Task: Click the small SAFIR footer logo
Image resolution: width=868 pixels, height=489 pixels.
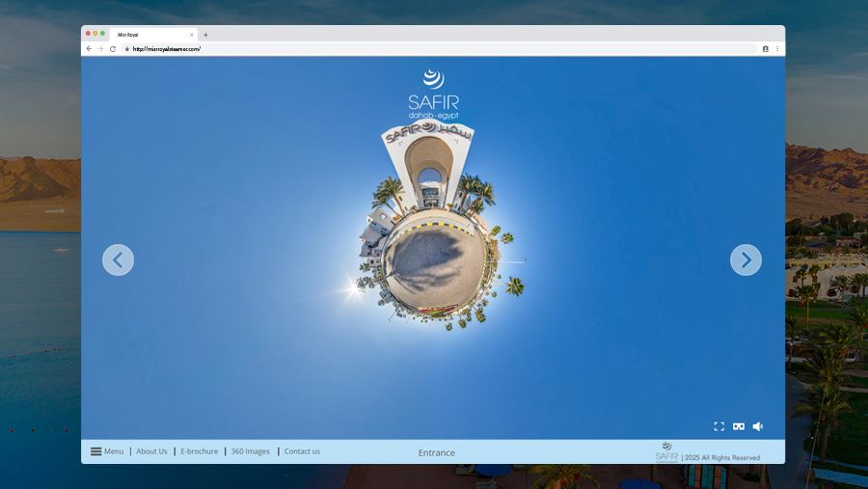Action: [x=666, y=452]
